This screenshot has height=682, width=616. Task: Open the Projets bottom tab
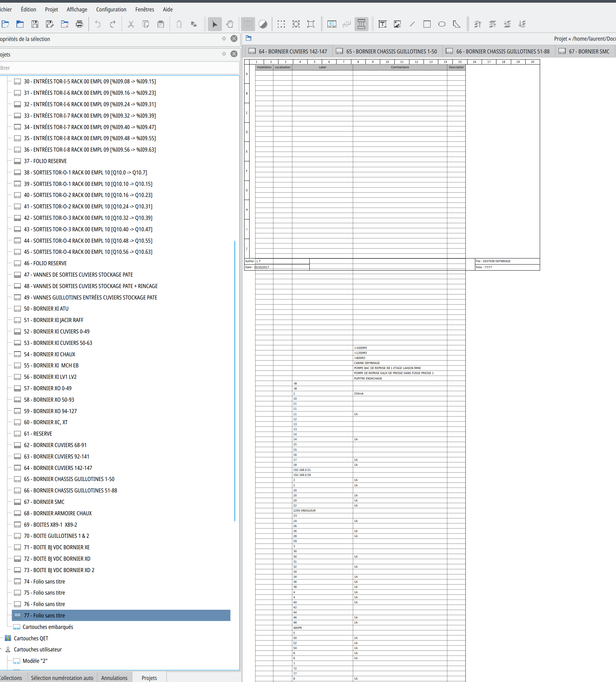(x=149, y=678)
